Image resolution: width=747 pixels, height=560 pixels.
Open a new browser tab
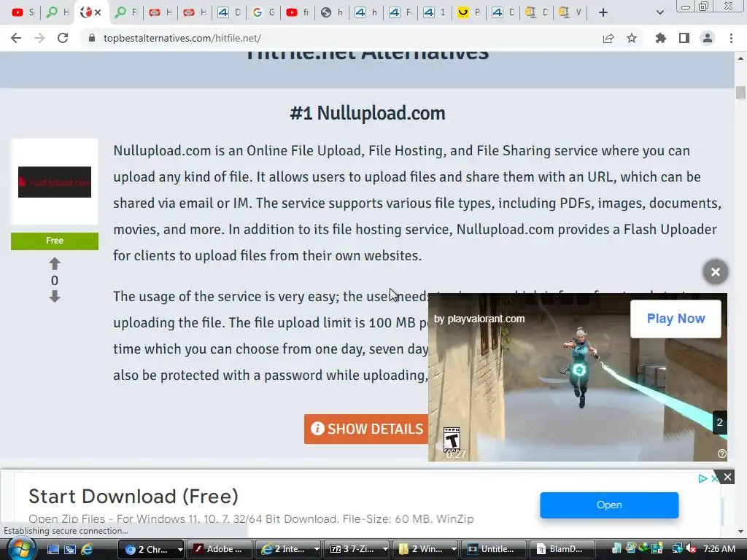click(603, 12)
